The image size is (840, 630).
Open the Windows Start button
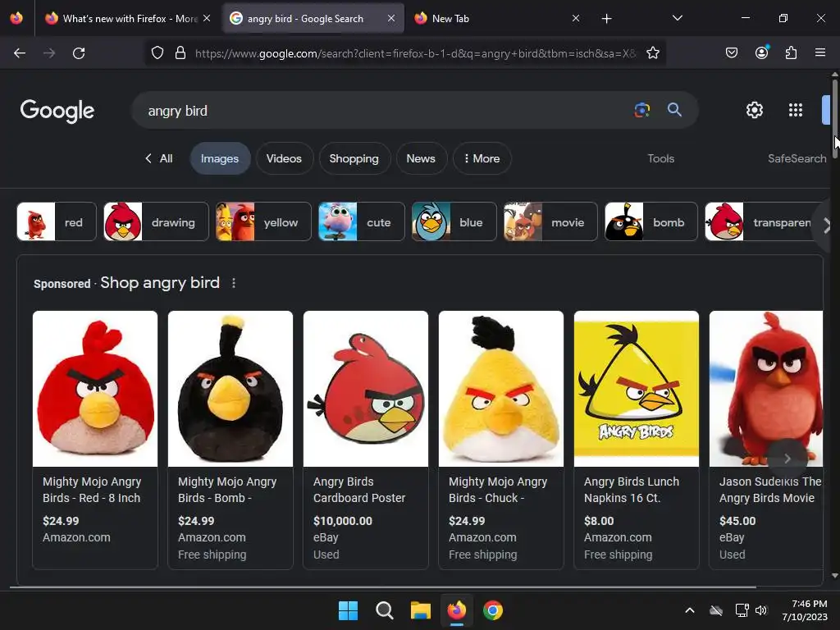click(x=348, y=610)
